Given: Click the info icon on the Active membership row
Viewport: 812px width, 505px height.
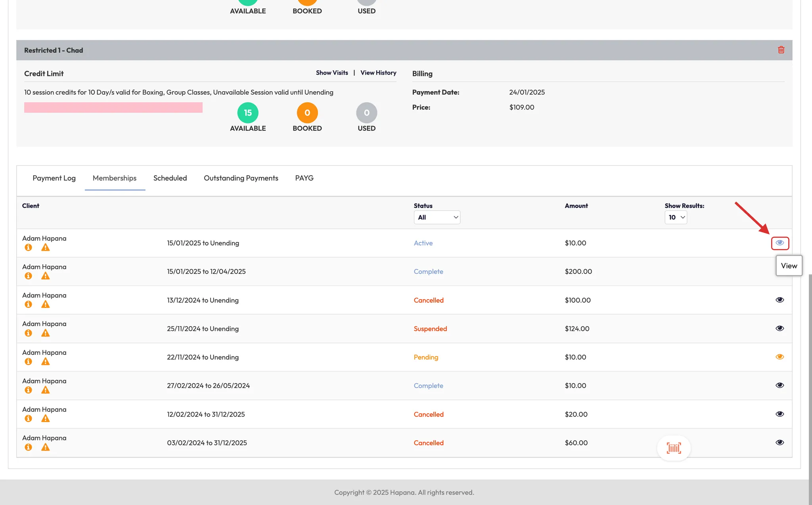Looking at the screenshot, I should point(28,248).
